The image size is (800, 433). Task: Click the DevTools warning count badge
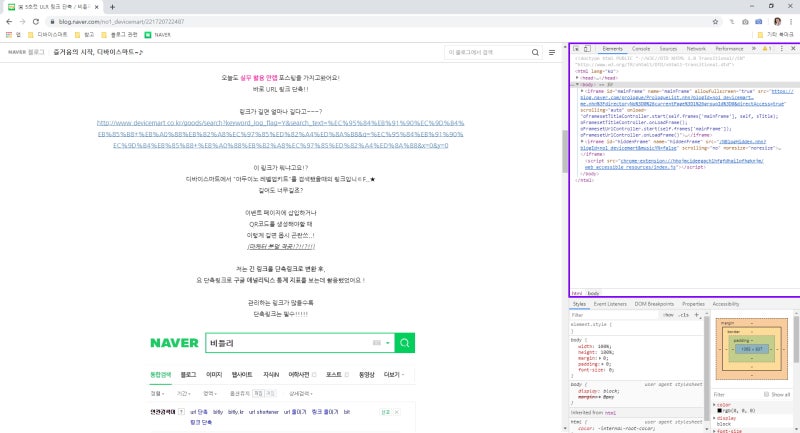point(767,48)
